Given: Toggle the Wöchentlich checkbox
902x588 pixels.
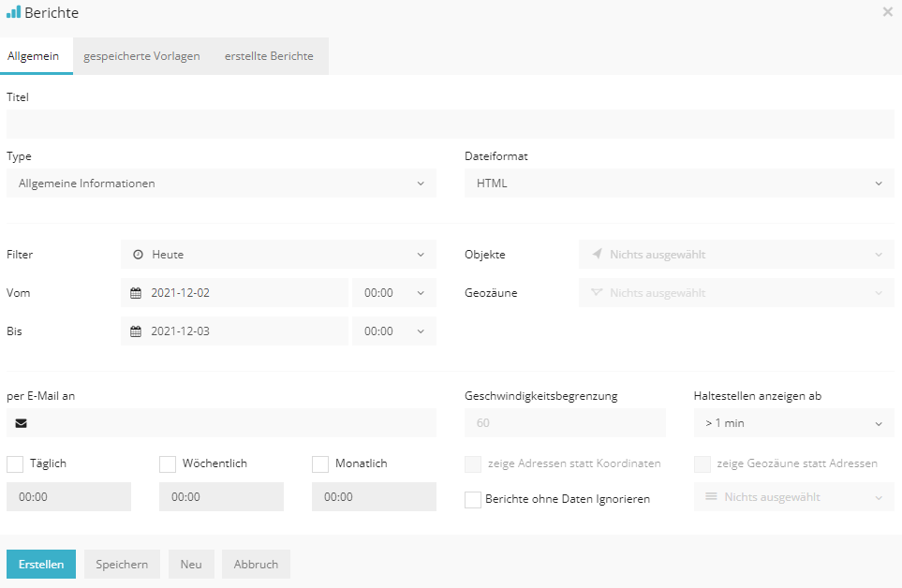Looking at the screenshot, I should coord(168,463).
